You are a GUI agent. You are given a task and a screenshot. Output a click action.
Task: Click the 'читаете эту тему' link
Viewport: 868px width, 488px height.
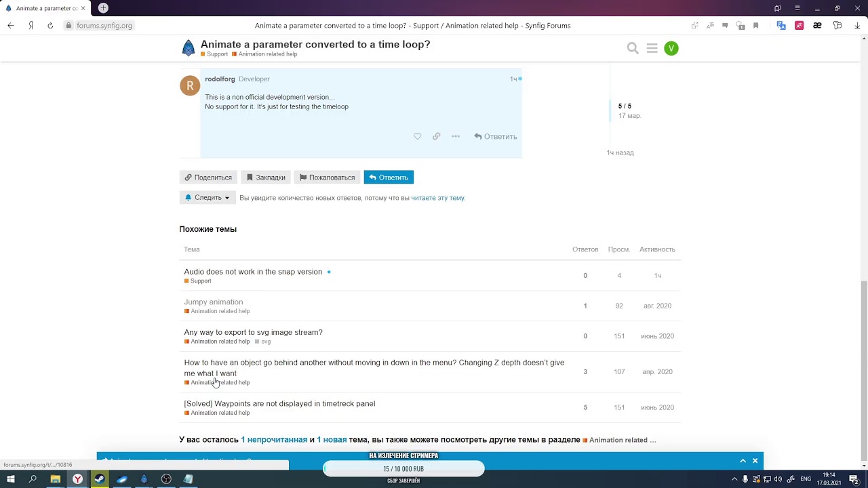(437, 198)
